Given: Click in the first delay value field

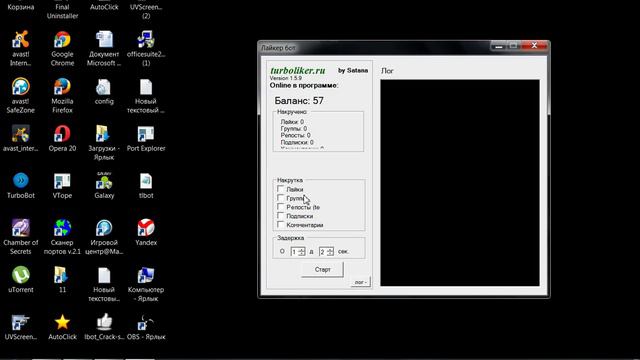Looking at the screenshot, I should click(x=294, y=252).
